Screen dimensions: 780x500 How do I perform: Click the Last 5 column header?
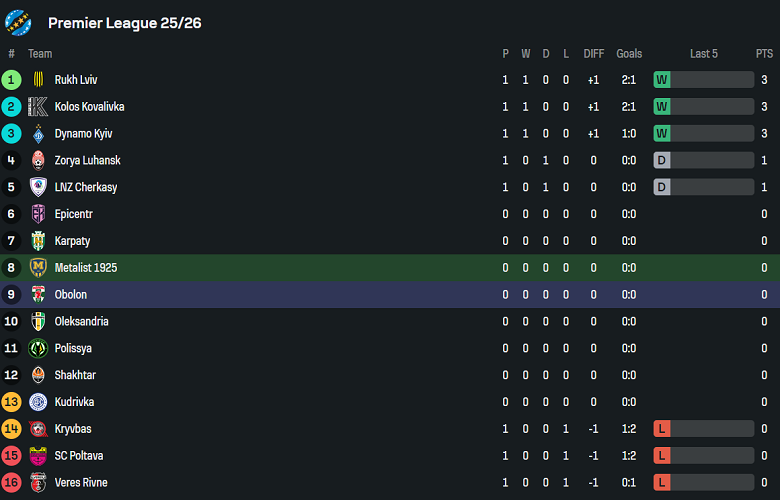[x=704, y=54]
